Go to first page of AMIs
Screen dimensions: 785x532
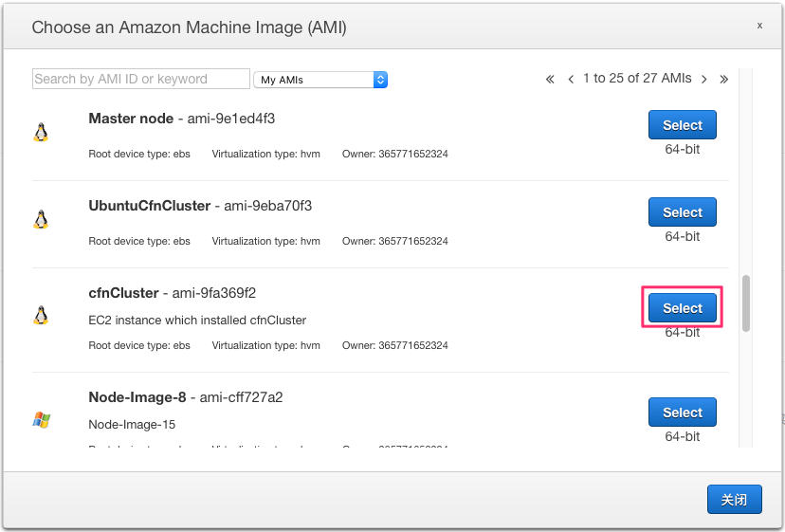pos(550,79)
